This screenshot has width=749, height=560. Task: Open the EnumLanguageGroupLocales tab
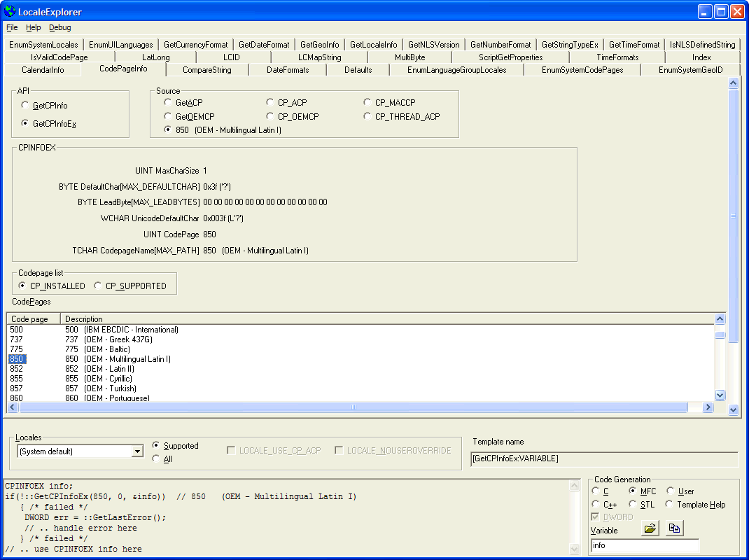click(456, 70)
